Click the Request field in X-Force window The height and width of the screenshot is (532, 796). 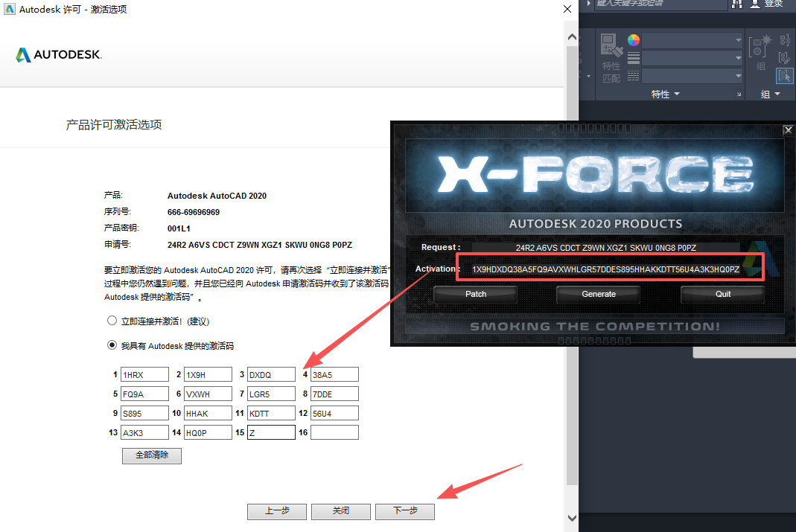(605, 248)
